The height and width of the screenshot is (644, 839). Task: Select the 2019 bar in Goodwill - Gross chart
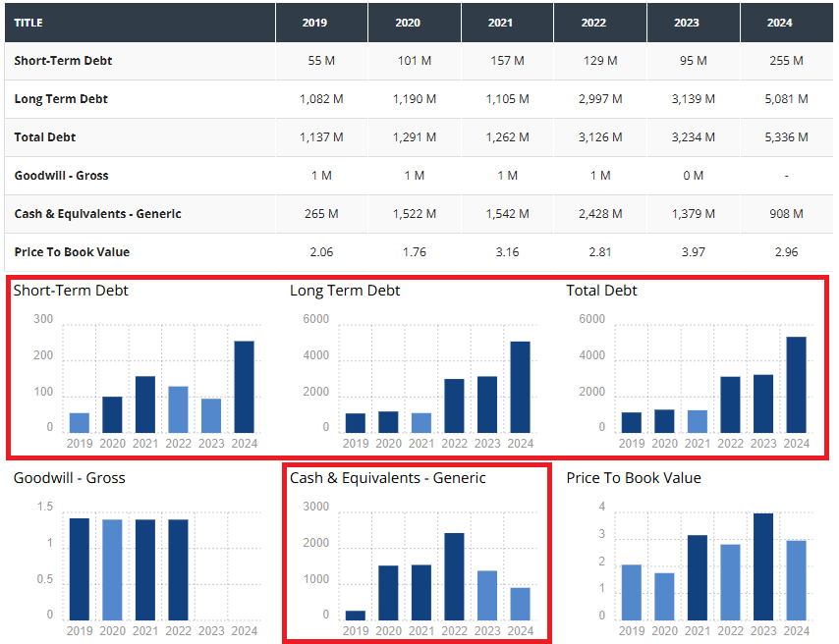point(80,569)
